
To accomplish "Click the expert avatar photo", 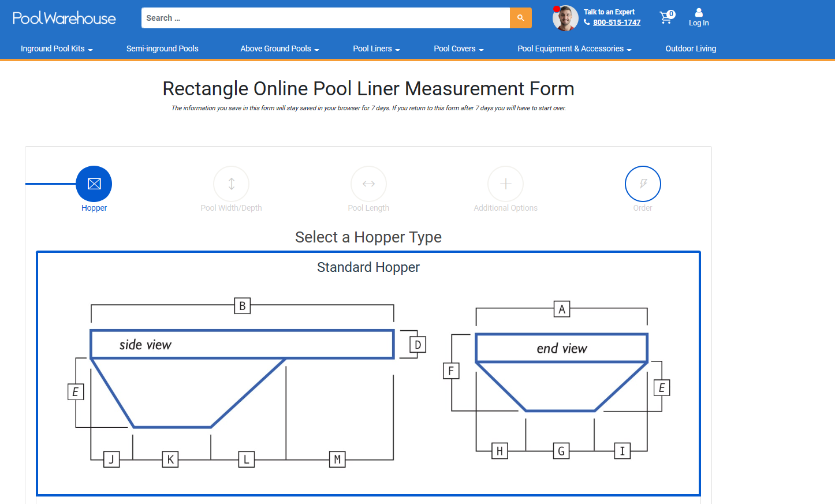I will click(x=565, y=18).
